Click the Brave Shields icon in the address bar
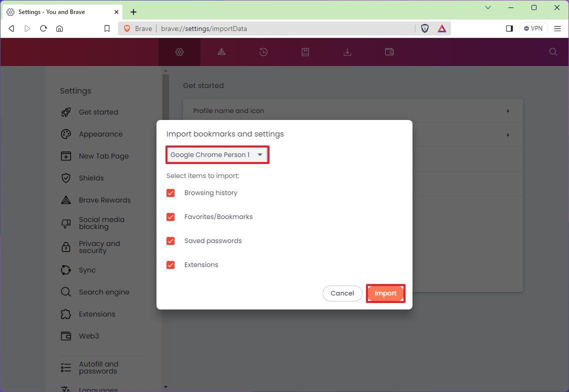Viewport: 569px width, 392px height. [x=424, y=28]
